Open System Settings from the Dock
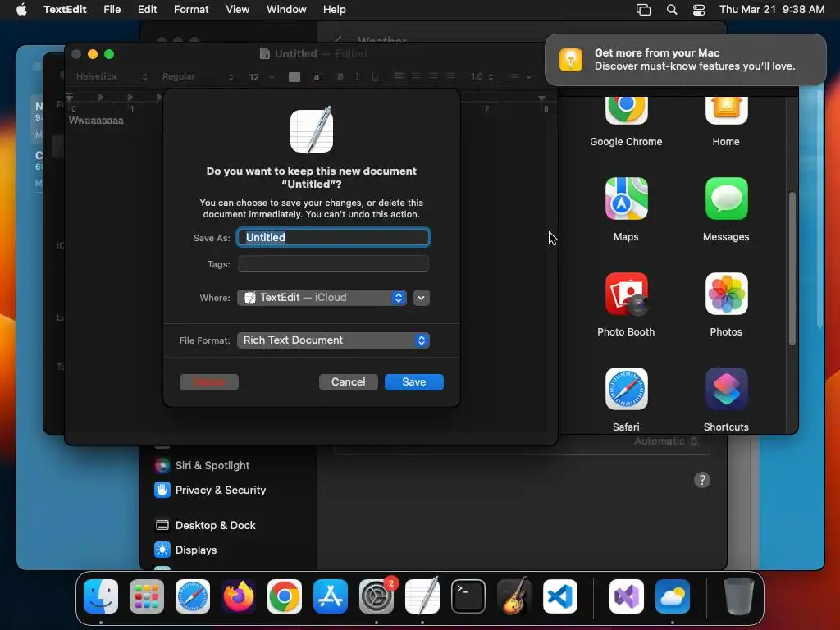The image size is (840, 630). pos(377,596)
